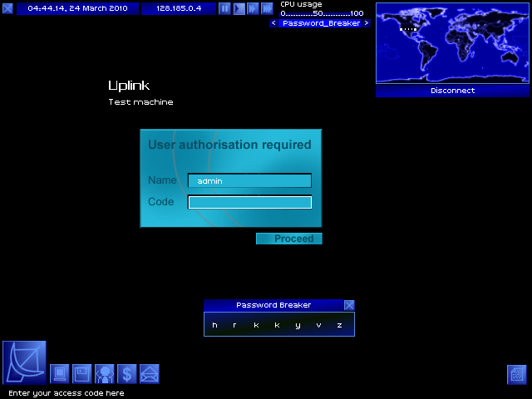Open the message icon at bottom right
Image resolution: width=532 pixels, height=399 pixels.
tap(517, 375)
